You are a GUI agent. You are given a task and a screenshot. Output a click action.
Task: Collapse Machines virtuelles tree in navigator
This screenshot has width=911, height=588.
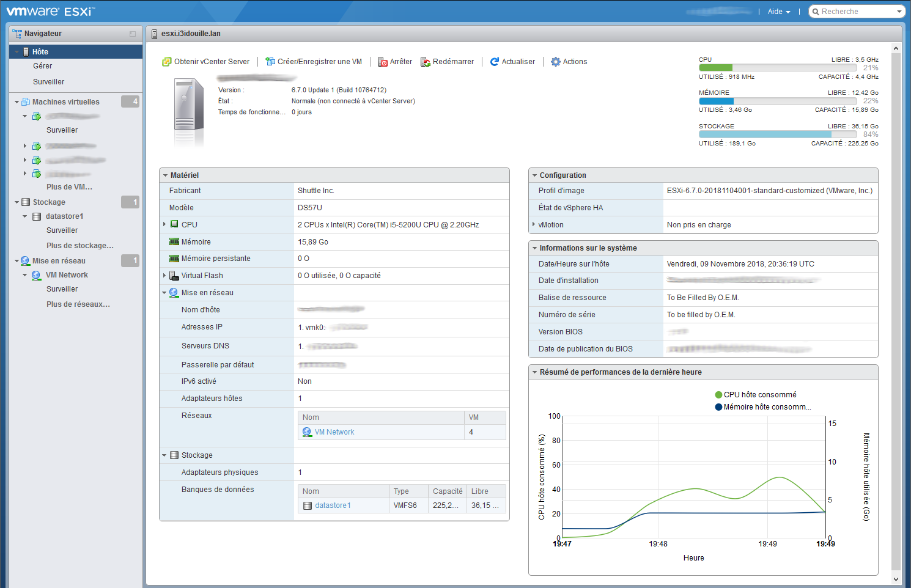(x=17, y=102)
